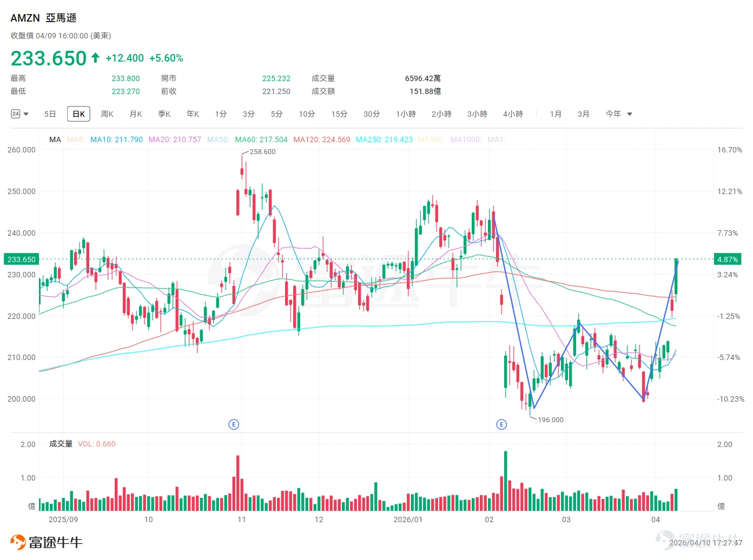Toggle the MA500 indicator label

pyautogui.click(x=431, y=139)
